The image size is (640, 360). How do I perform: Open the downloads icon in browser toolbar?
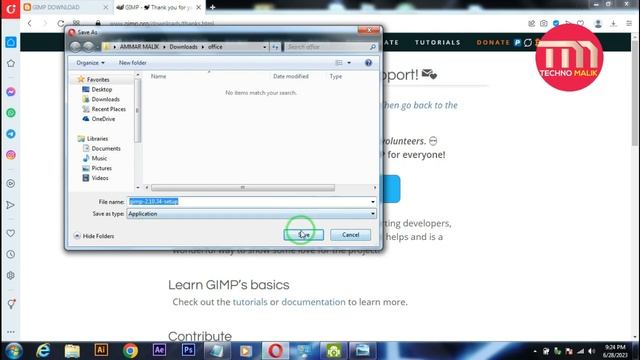(613, 24)
